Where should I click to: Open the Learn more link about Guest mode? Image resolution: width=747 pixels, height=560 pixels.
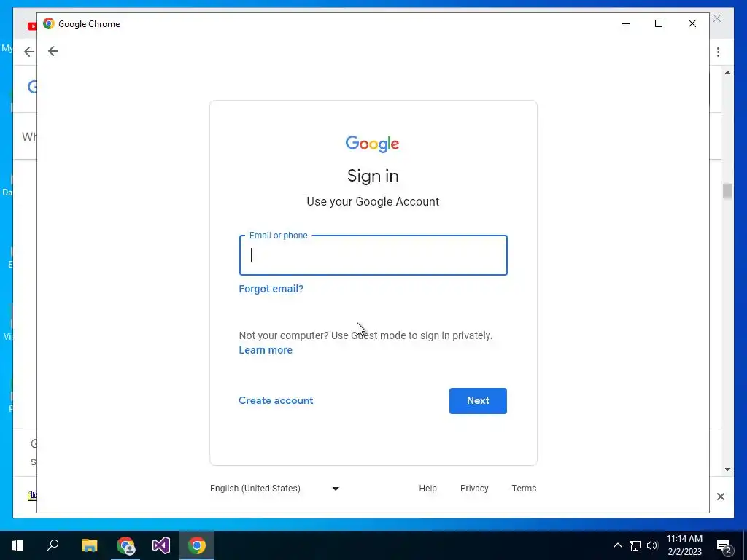pyautogui.click(x=266, y=350)
